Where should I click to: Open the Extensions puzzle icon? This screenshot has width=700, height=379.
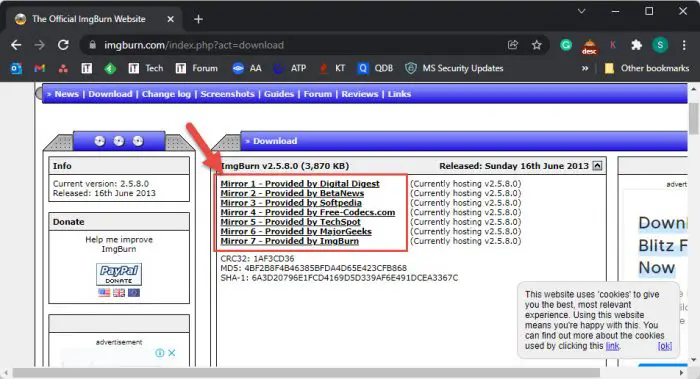click(x=636, y=45)
